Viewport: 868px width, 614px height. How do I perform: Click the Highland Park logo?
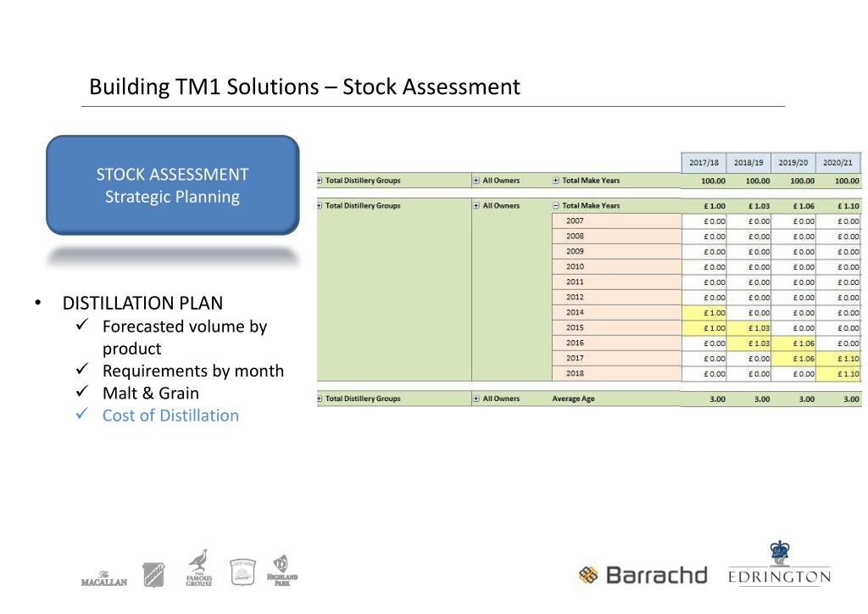[x=282, y=570]
